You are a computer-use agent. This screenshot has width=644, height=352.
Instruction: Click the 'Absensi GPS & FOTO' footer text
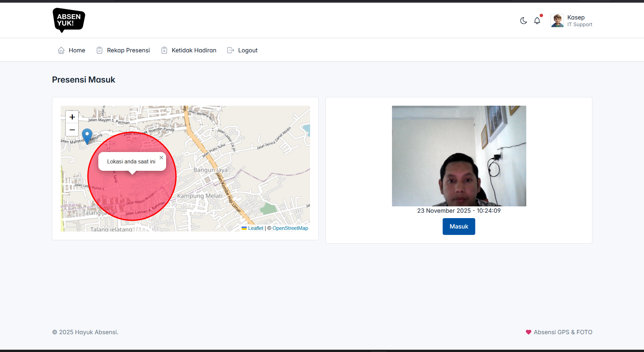point(563,332)
